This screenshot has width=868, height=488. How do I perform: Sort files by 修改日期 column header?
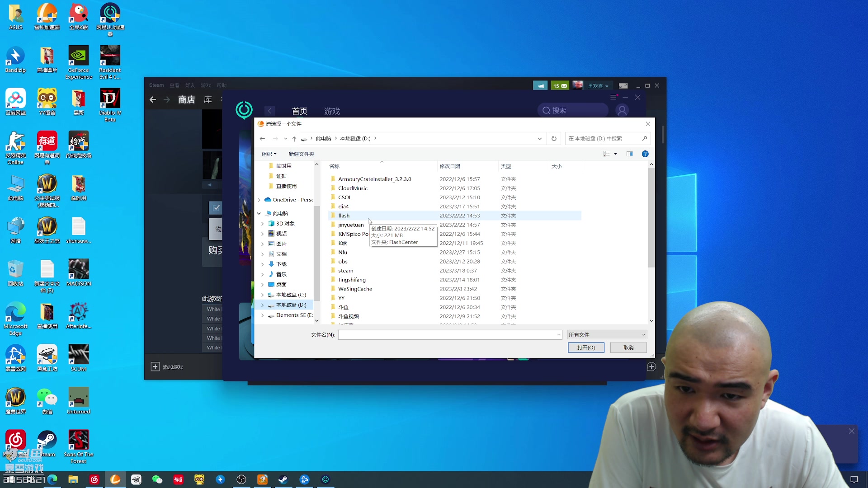467,166
